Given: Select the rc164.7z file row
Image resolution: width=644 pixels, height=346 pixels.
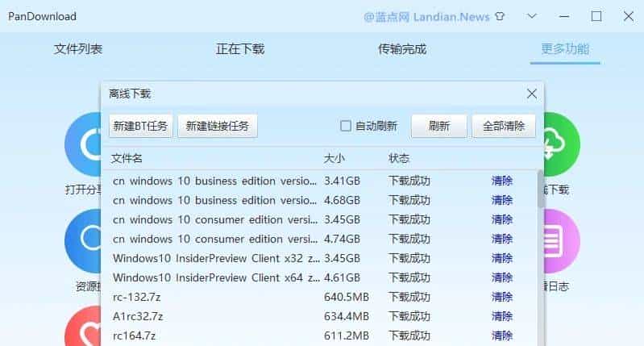Looking at the screenshot, I should pyautogui.click(x=319, y=336).
